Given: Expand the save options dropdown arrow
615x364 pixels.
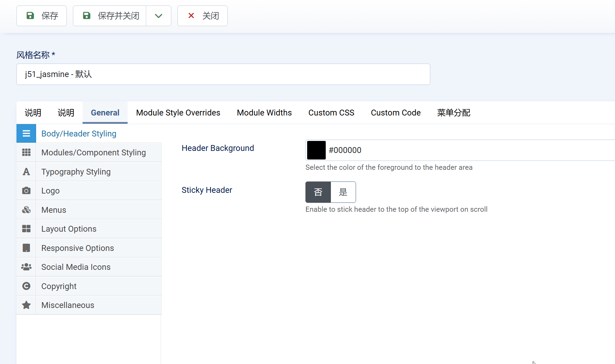Looking at the screenshot, I should [x=159, y=16].
